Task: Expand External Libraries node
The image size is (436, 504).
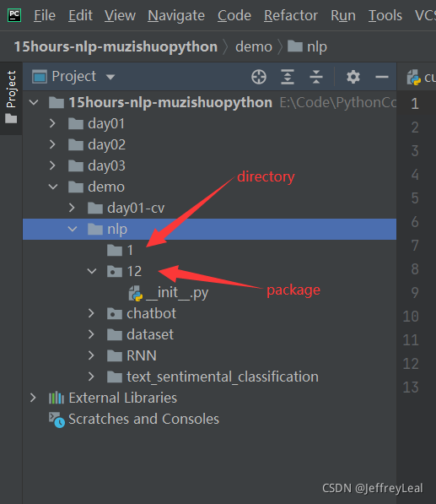Action: click(x=33, y=398)
